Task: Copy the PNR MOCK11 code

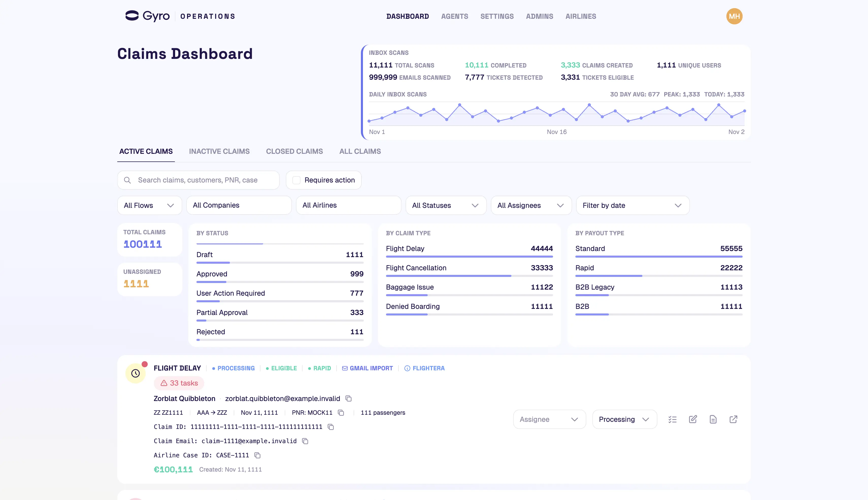Action: (x=341, y=412)
